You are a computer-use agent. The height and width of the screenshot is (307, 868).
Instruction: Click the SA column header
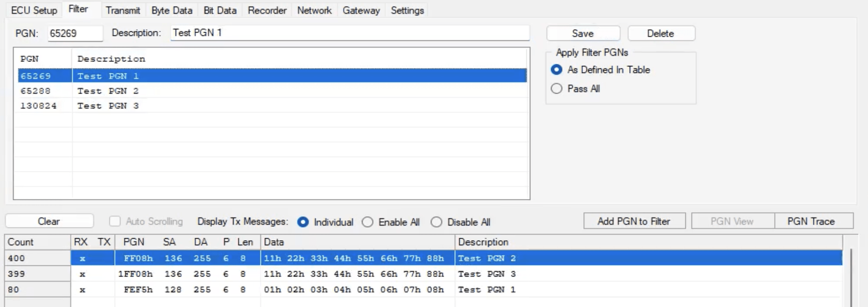(x=169, y=242)
